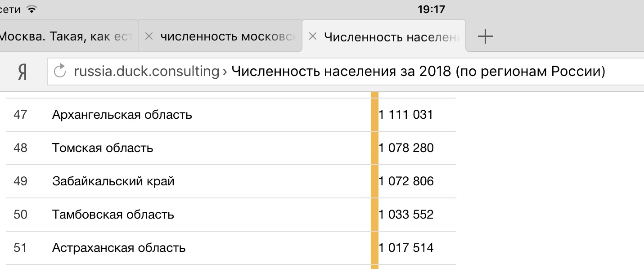
Task: Select the Архангельская область row
Action: pos(231,115)
